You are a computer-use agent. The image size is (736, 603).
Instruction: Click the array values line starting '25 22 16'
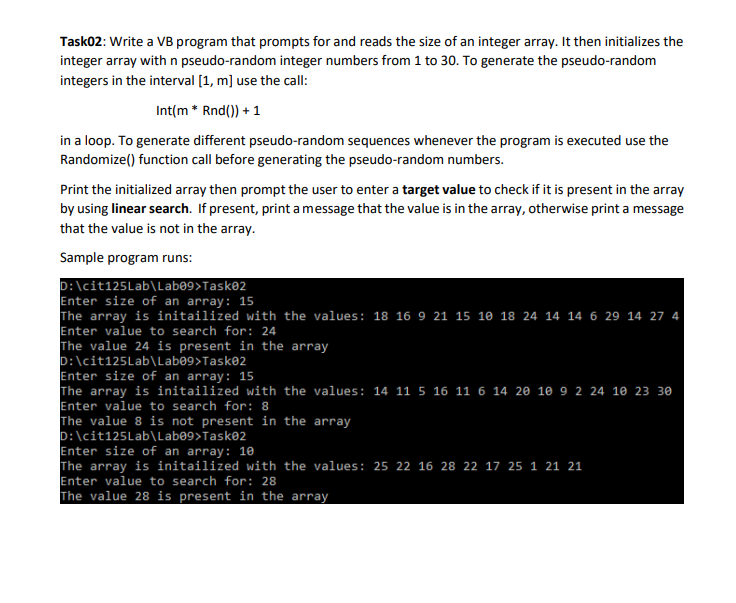pos(321,466)
